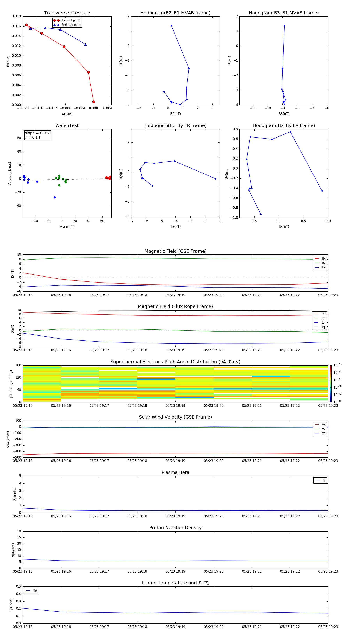This screenshot has height=644, width=351.
Task: Click the "Hodogram(Bz_By FR frame)" title
Action: tap(175, 125)
